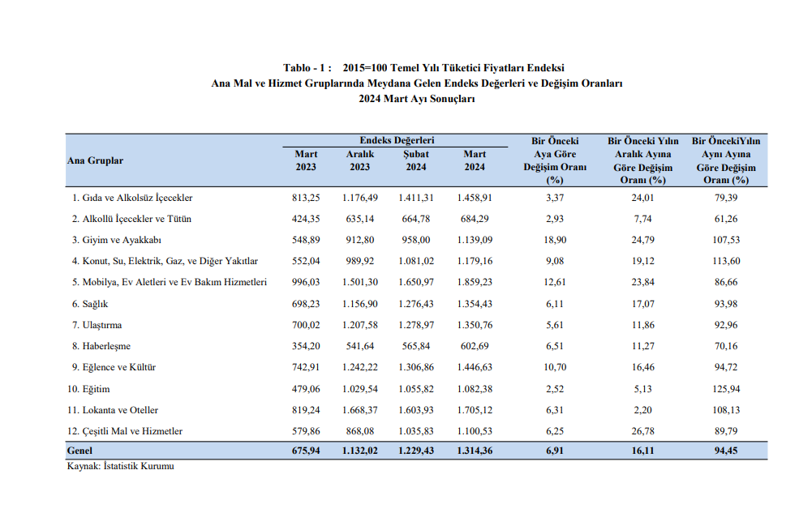The image size is (812, 513).
Task: Click the 'Alkollü İçecekler ve Tütün' row label
Action: tap(131, 219)
